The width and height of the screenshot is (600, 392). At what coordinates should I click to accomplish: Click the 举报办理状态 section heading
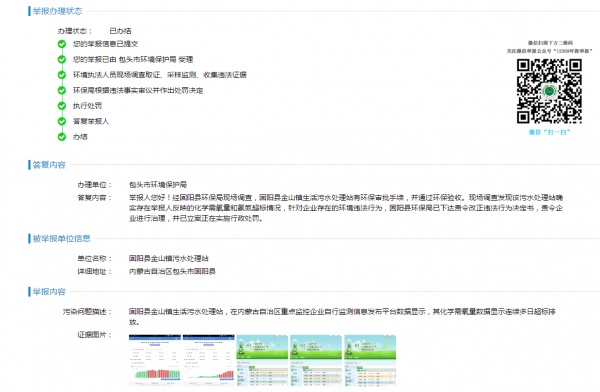[x=57, y=11]
